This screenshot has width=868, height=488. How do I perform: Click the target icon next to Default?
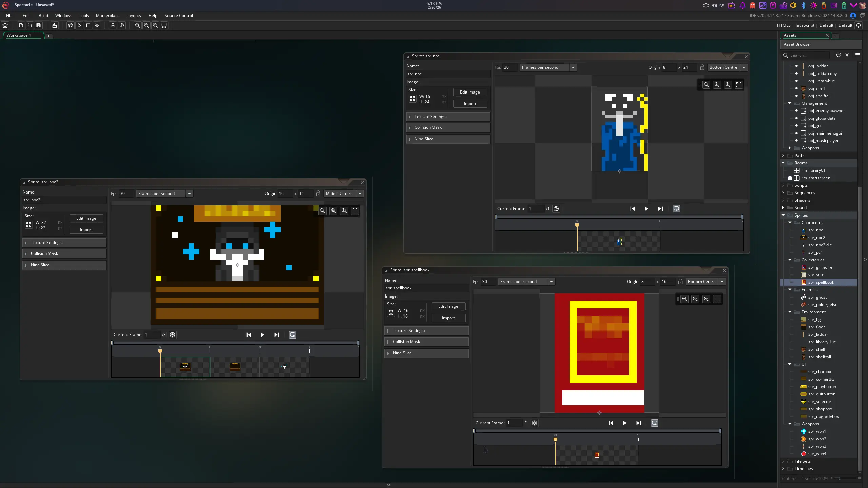point(859,25)
